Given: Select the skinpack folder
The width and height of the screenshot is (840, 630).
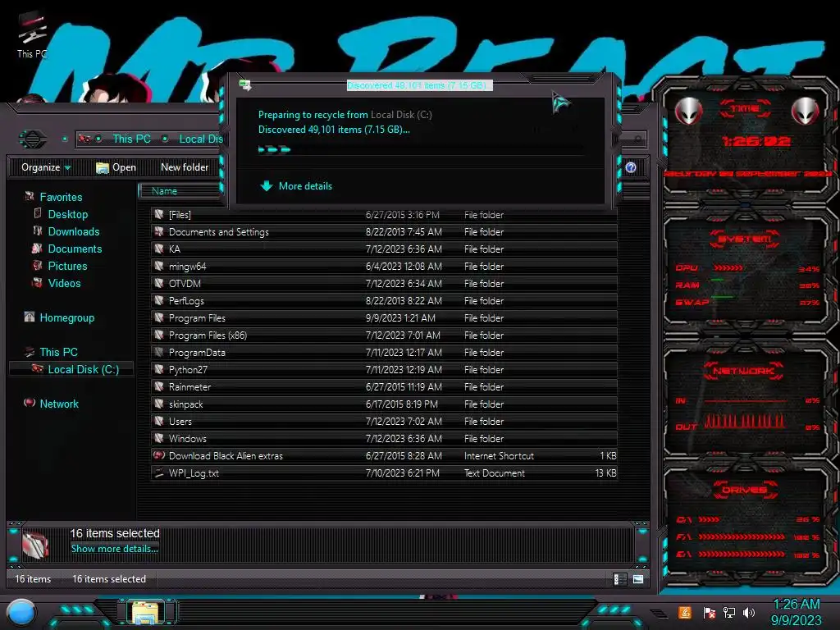Looking at the screenshot, I should [384, 404].
